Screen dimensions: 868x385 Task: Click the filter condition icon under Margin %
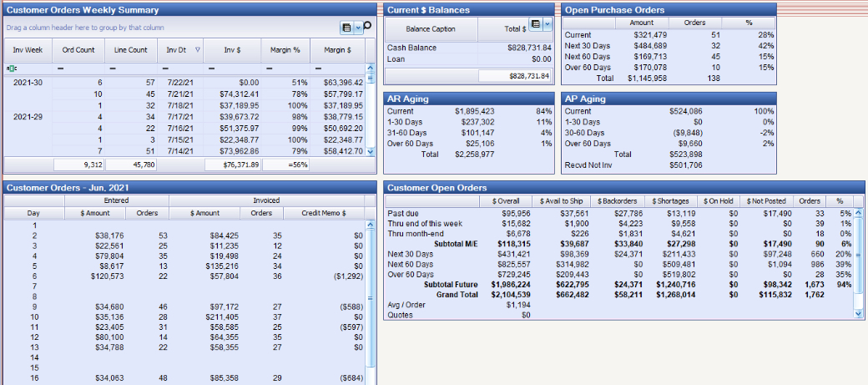(x=269, y=68)
